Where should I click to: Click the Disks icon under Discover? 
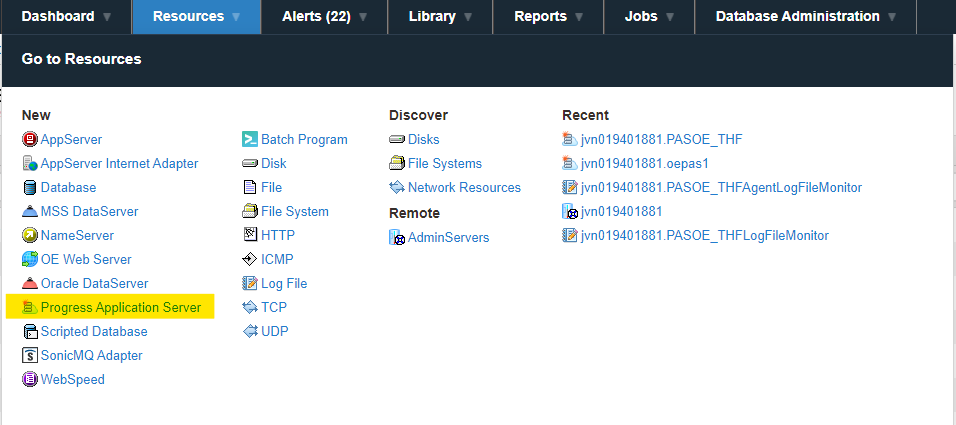coord(397,140)
